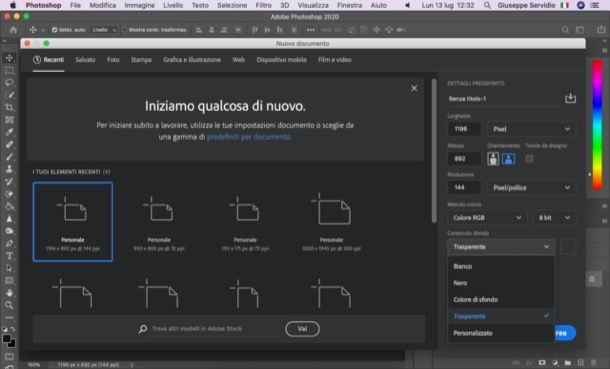Select the Type tool
This screenshot has width=610, height=369.
[9, 256]
